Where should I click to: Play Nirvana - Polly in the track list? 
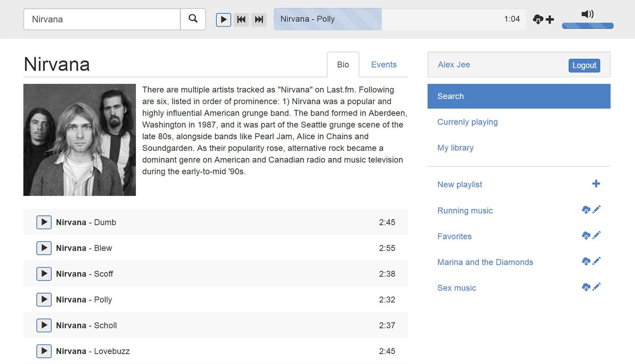(44, 299)
